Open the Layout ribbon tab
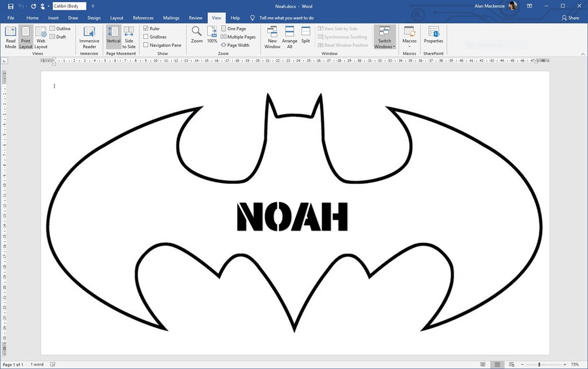The height and width of the screenshot is (369, 588). tap(117, 18)
